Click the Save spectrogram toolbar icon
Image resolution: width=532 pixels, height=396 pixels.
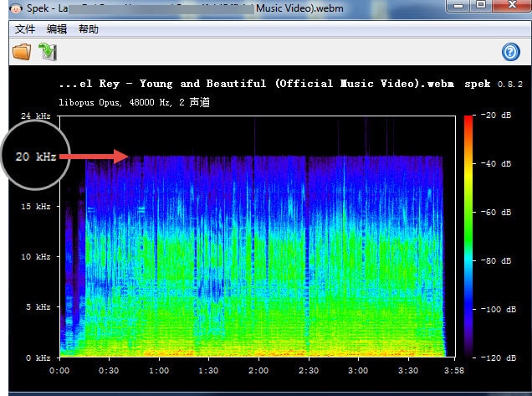[48, 52]
